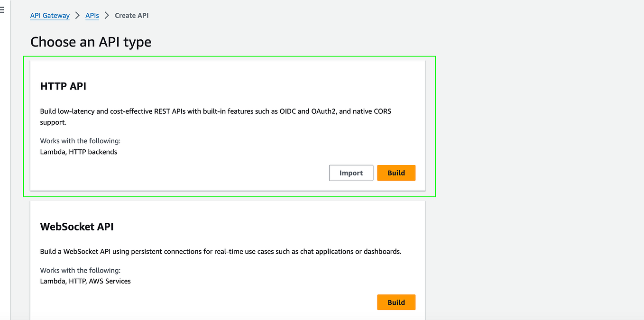The height and width of the screenshot is (320, 644).
Task: Open the APIs breadcrumb dropdown path
Action: tap(92, 15)
